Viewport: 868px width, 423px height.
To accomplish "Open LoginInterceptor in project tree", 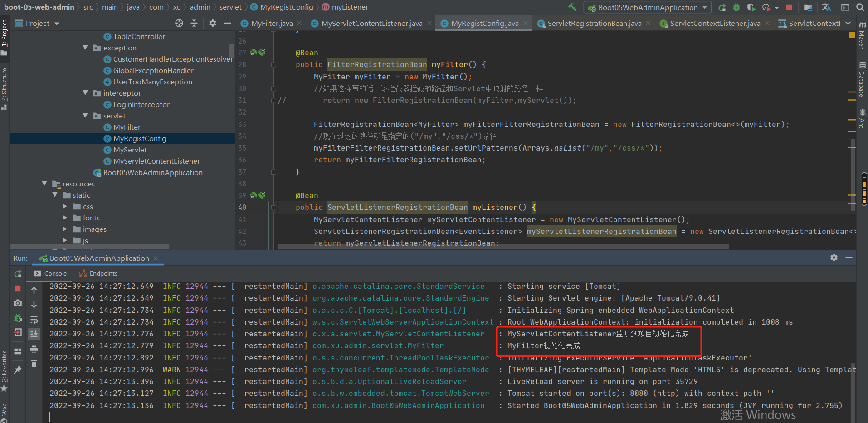I will pyautogui.click(x=141, y=104).
